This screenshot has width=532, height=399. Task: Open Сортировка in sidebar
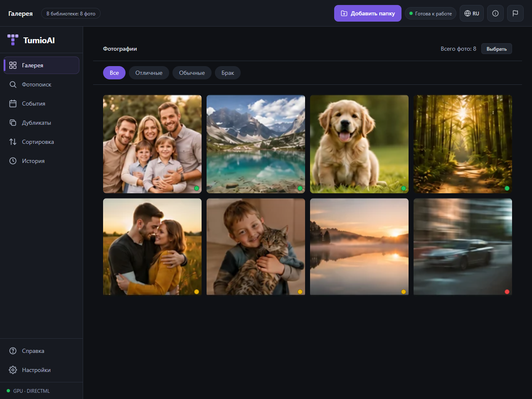point(42,142)
